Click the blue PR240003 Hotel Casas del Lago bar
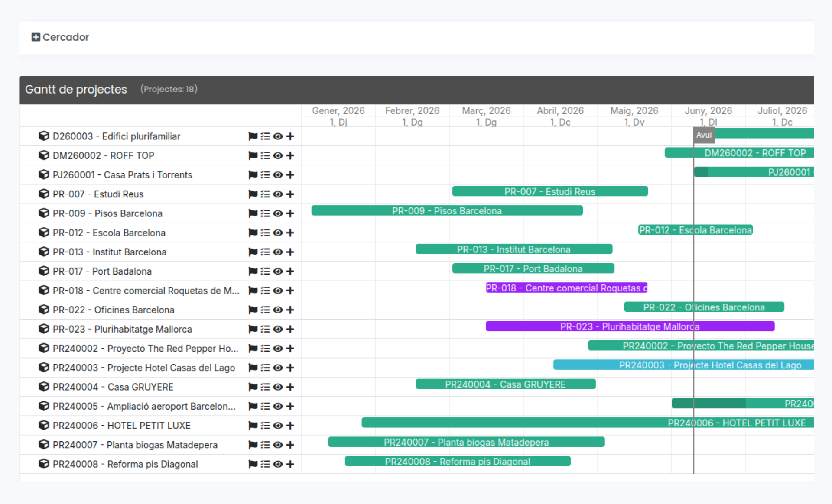The image size is (832, 504). [683, 365]
